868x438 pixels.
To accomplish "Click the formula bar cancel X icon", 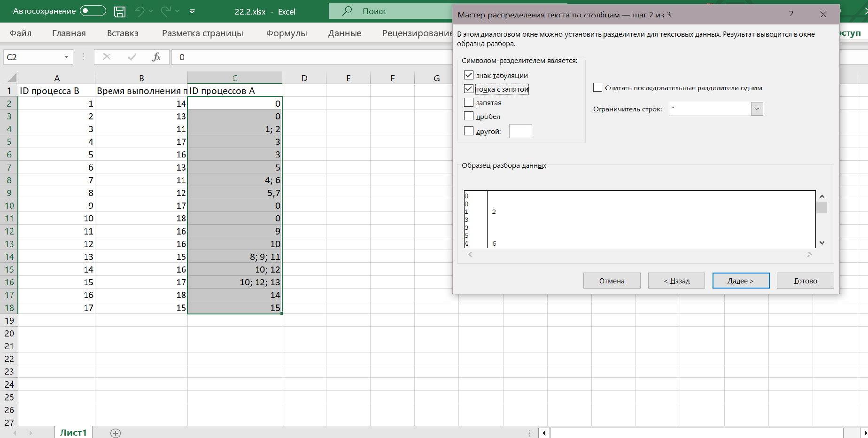I will click(107, 57).
